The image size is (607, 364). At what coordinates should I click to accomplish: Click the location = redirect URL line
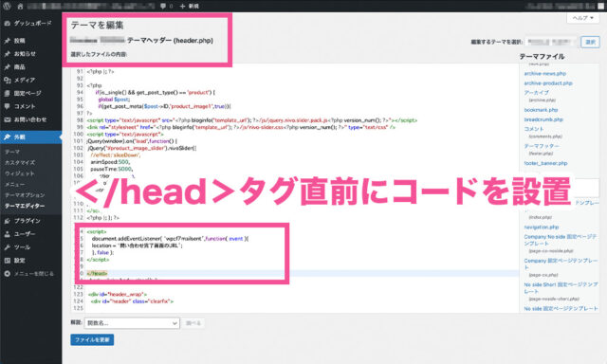point(137,246)
